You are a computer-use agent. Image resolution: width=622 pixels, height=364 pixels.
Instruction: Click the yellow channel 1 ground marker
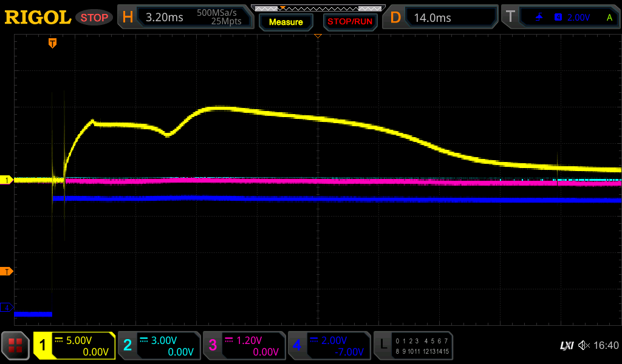[x=7, y=180]
